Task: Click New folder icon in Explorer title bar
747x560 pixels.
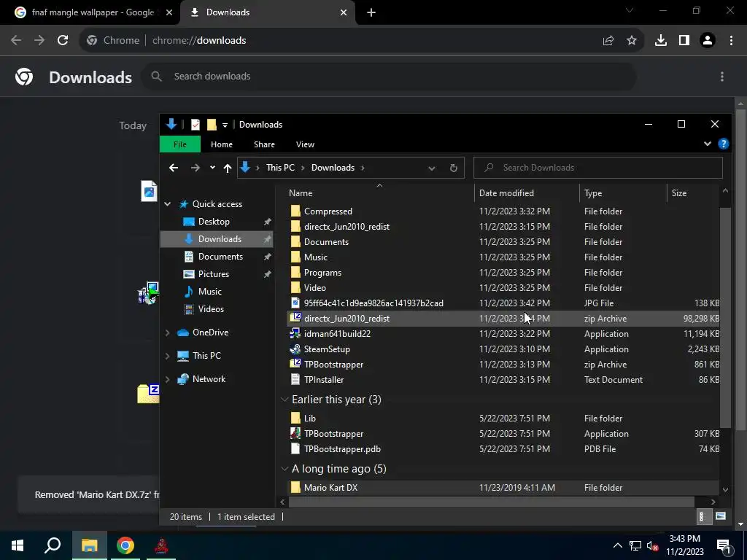Action: coord(212,125)
